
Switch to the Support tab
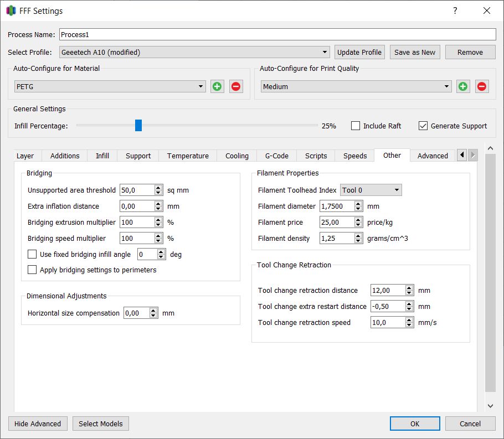point(138,156)
